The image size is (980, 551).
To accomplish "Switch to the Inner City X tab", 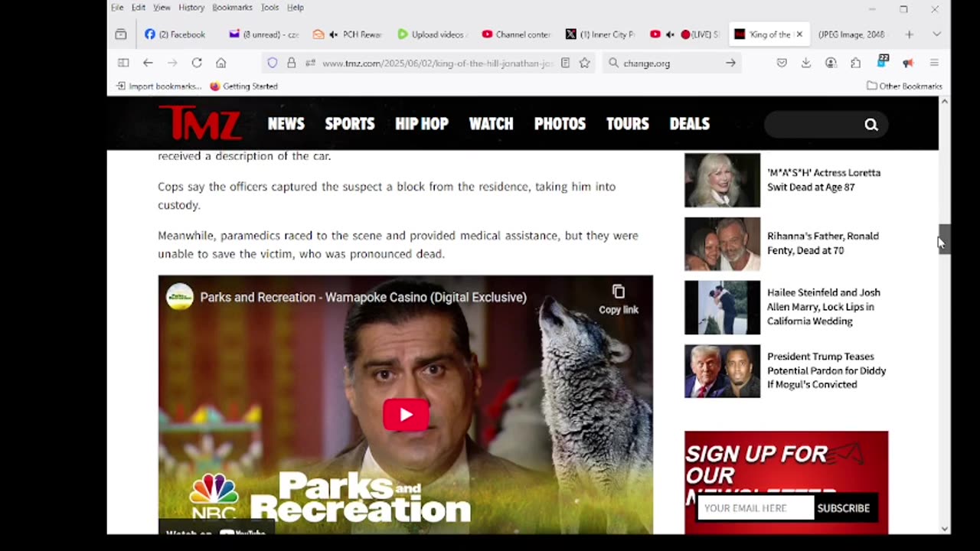I will [x=599, y=34].
